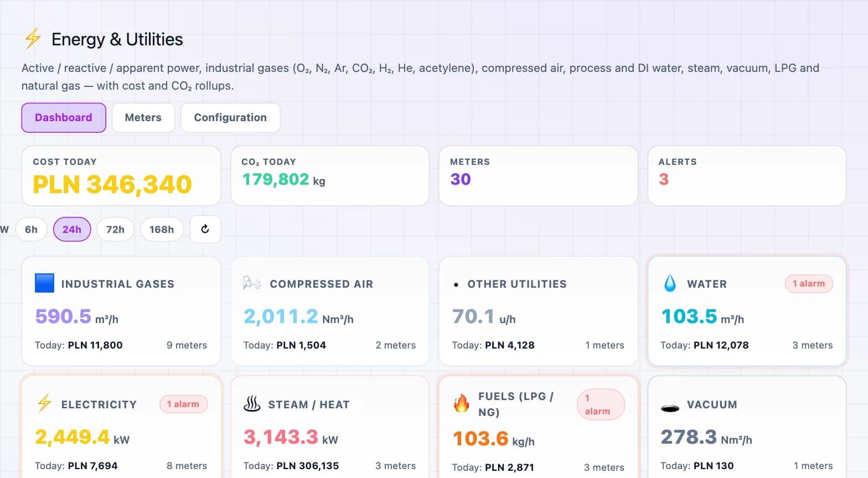Click the 278.3 Nm³/h vacuum reading
The width and height of the screenshot is (868, 478).
pyautogui.click(x=706, y=437)
